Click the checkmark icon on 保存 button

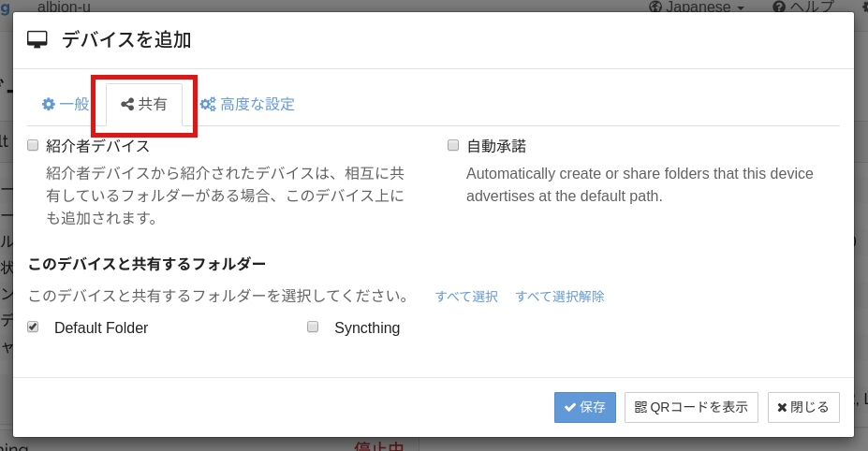click(570, 407)
